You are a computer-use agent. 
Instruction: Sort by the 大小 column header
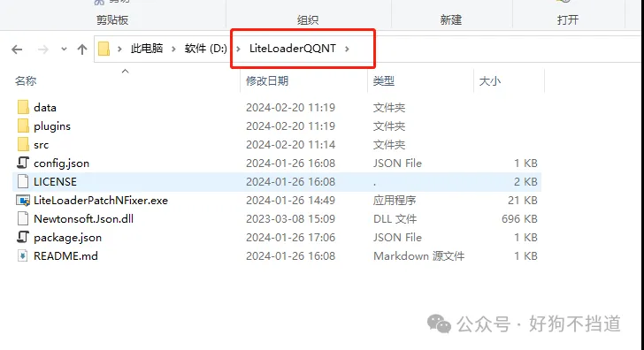[x=490, y=80]
